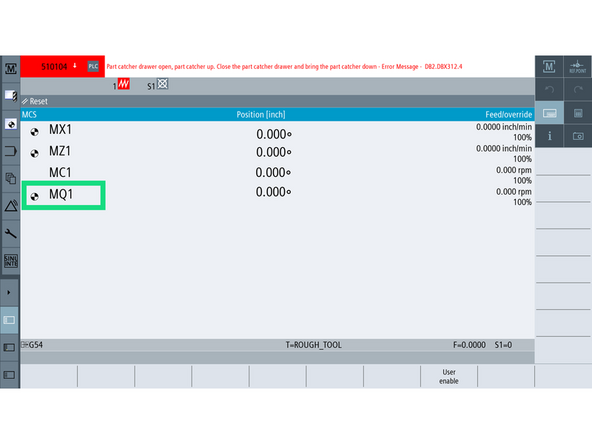Activate the REF.POINT mode icon
Viewport: 592px width, 444px height.
point(578,67)
